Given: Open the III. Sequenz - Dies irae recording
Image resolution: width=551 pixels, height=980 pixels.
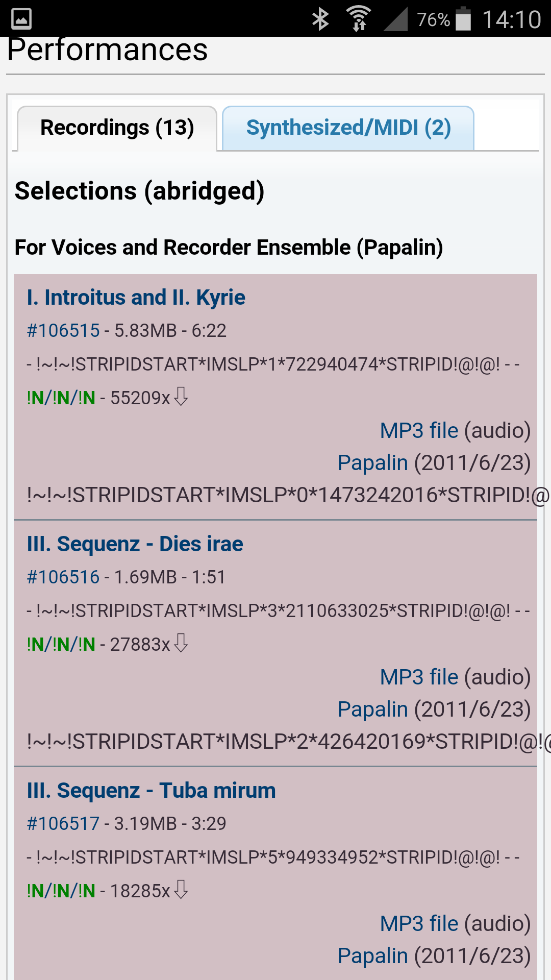Looking at the screenshot, I should pos(135,544).
